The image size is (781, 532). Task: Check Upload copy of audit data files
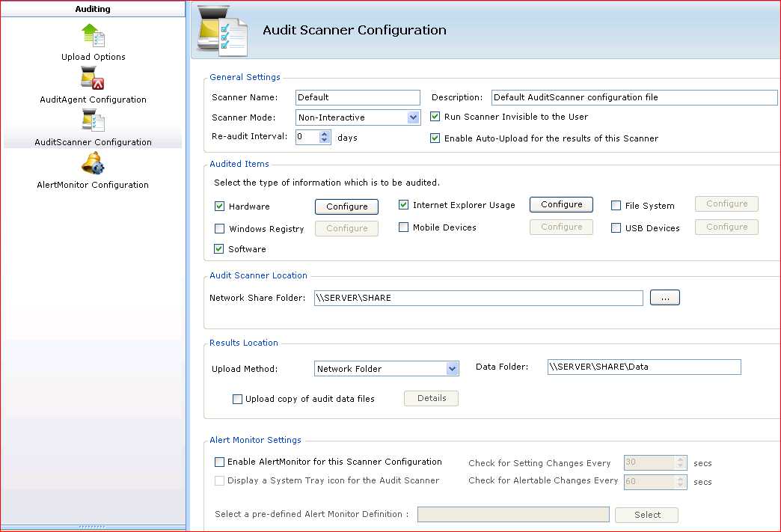pos(238,399)
